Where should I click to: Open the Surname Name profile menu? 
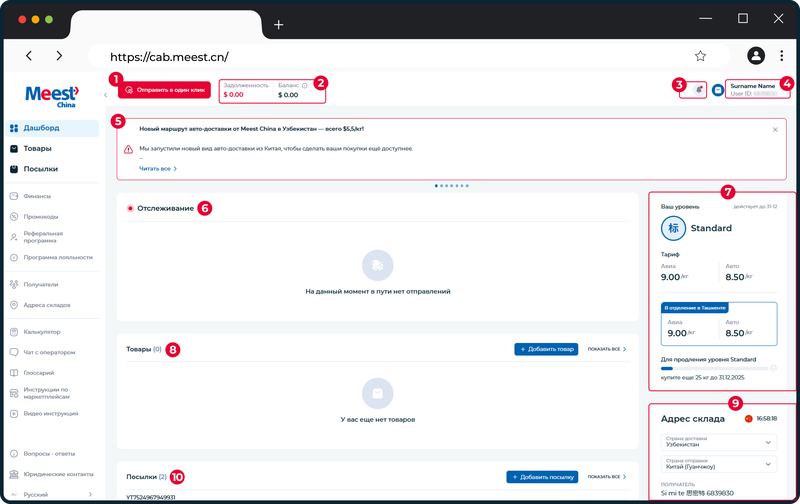pos(754,89)
